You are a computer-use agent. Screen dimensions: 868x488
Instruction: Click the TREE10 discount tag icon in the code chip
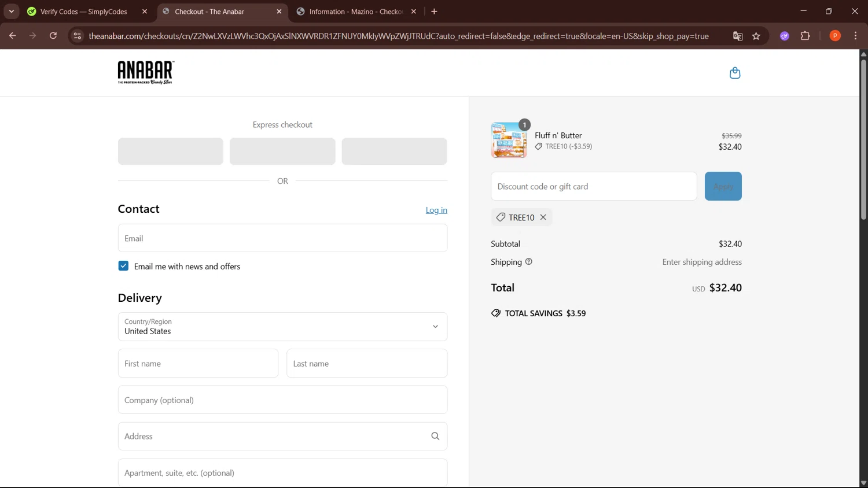tap(501, 217)
